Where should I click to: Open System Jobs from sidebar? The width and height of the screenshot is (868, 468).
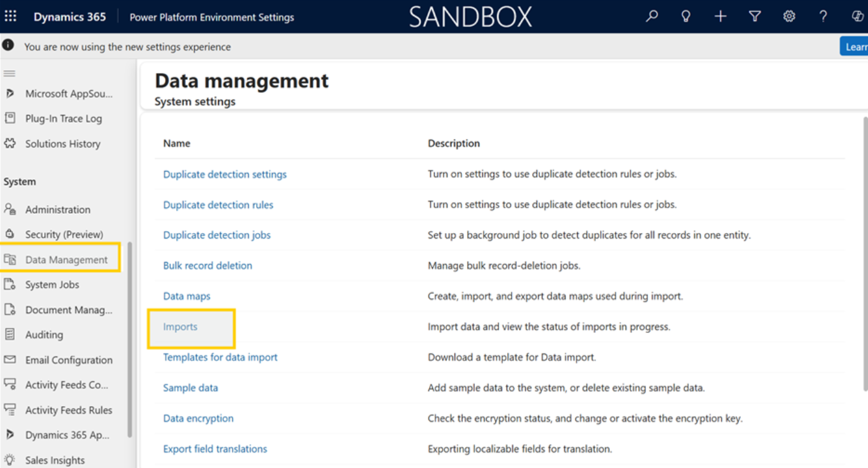coord(52,285)
